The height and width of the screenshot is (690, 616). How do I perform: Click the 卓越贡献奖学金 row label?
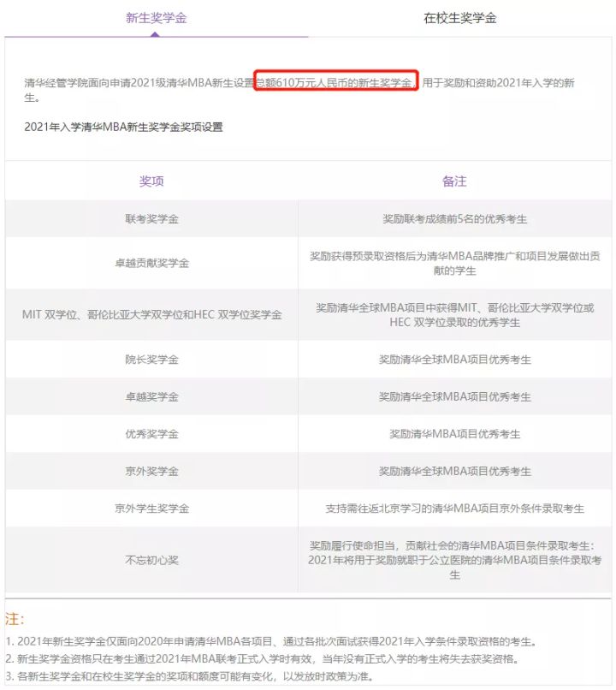click(x=151, y=263)
